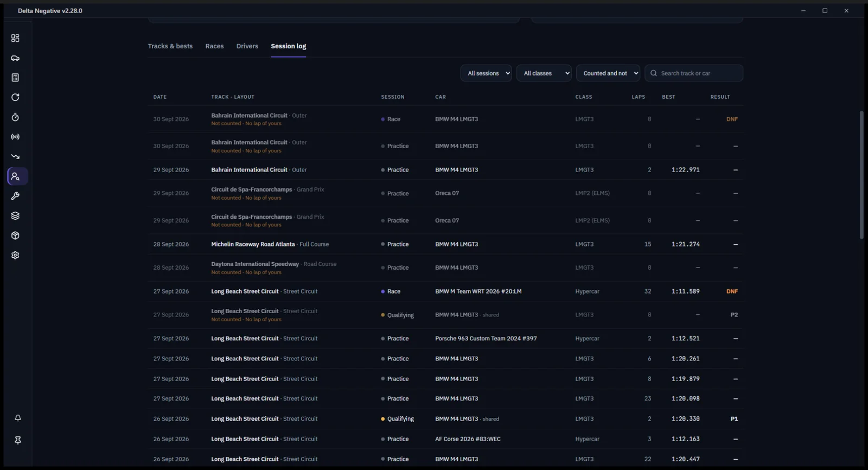Open the car icon in sidebar
The width and height of the screenshot is (868, 470).
(15, 58)
